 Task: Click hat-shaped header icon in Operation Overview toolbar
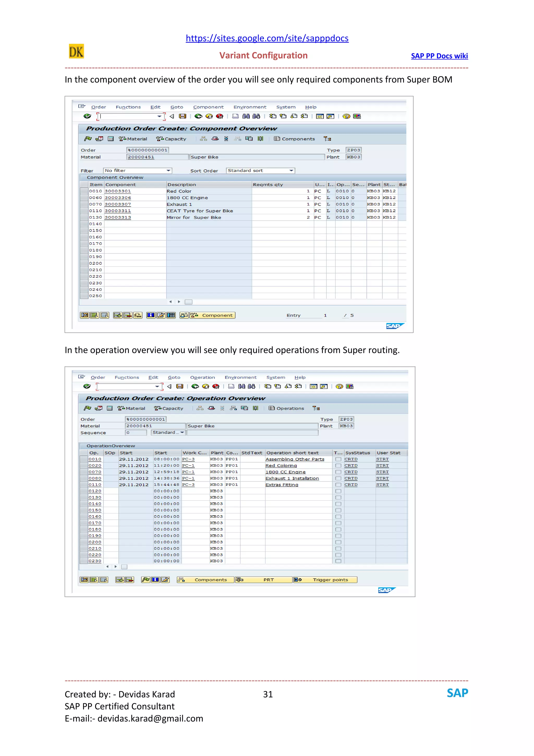(211, 408)
